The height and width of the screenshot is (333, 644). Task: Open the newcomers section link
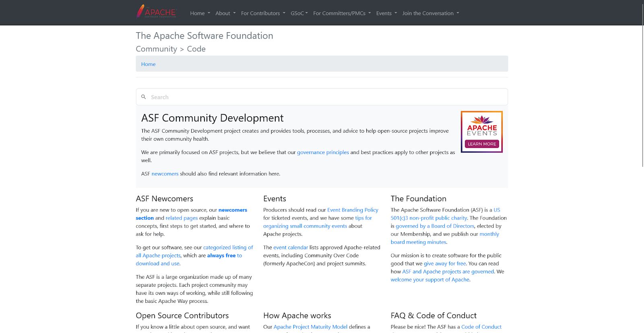[192, 214]
